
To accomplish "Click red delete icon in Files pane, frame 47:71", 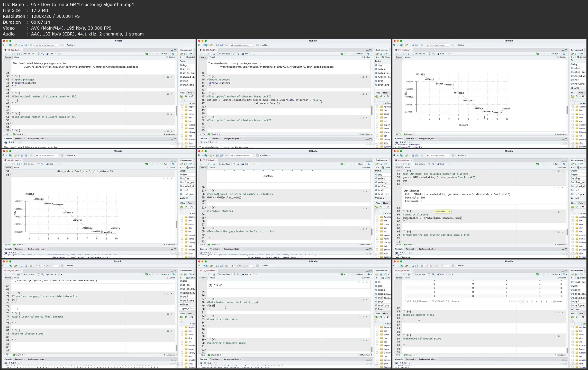I will pyautogui.click(x=583, y=96).
